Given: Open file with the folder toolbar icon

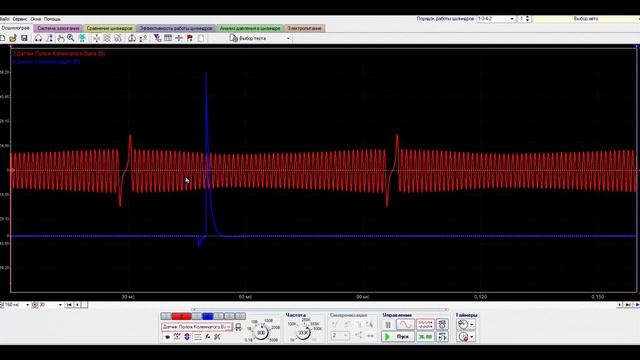Looking at the screenshot, I should coord(13,38).
